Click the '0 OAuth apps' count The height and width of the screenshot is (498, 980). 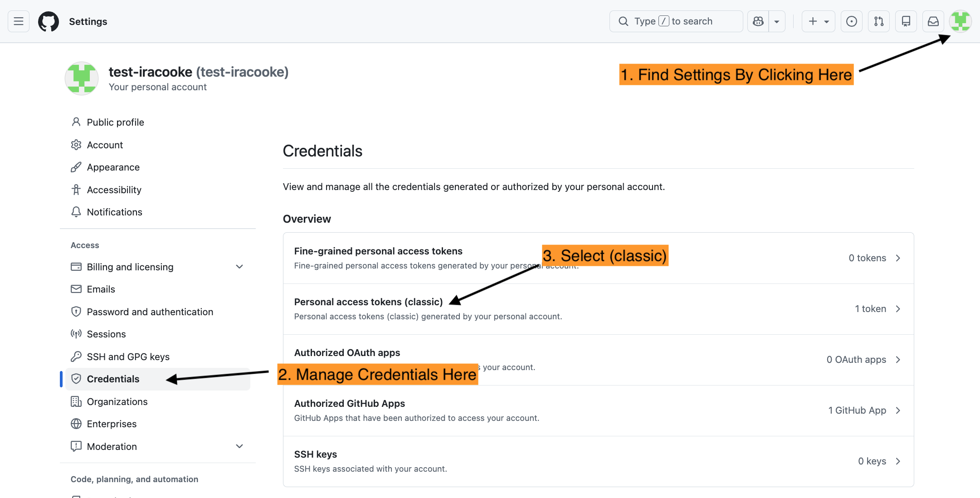(856, 360)
